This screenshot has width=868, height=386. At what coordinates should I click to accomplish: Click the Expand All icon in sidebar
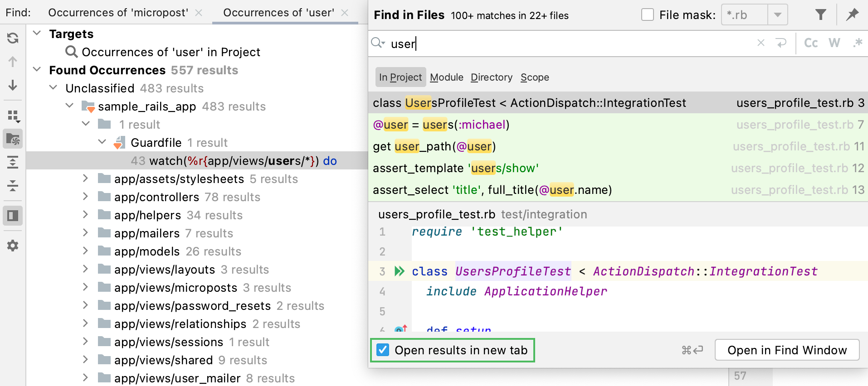point(13,162)
